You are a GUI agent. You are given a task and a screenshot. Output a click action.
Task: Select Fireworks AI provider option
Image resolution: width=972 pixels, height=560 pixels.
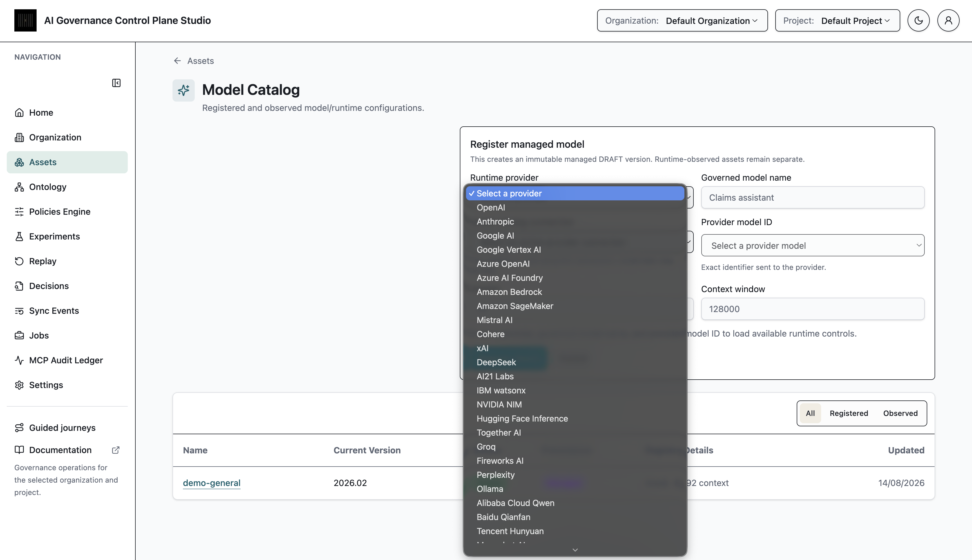[x=575, y=461]
